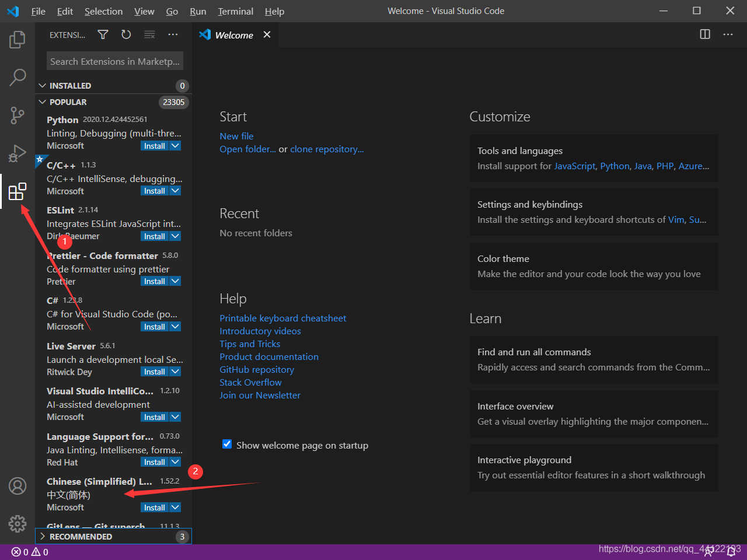Open install dropdown for Chinese (Simplified) pack
Viewport: 747px width, 560px height.
click(175, 508)
